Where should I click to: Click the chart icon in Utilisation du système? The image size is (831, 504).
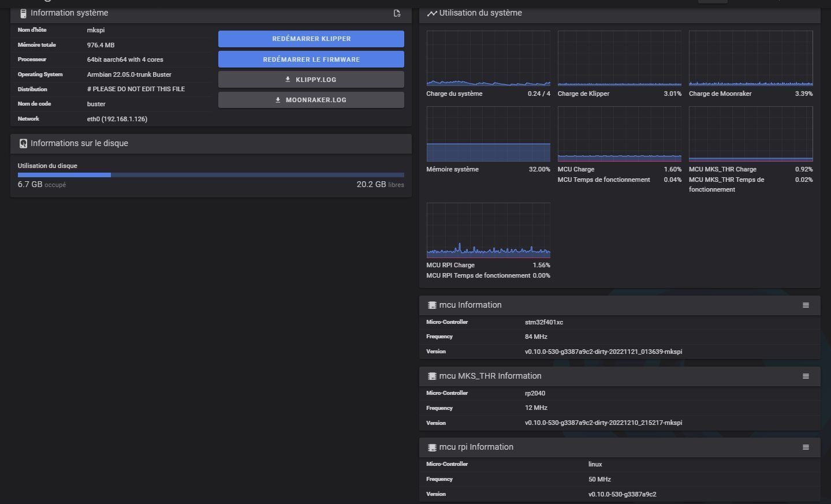pos(431,13)
